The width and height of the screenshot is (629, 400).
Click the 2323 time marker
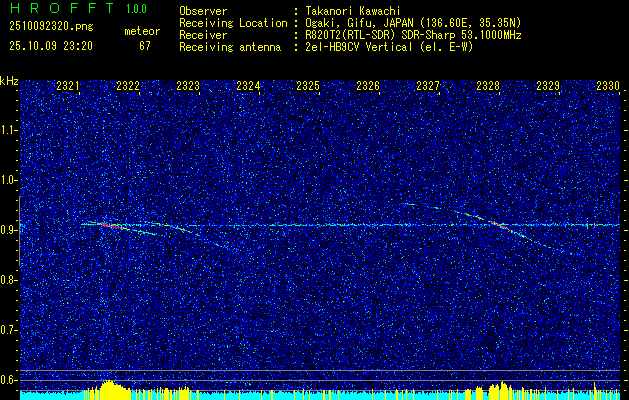[x=188, y=85]
